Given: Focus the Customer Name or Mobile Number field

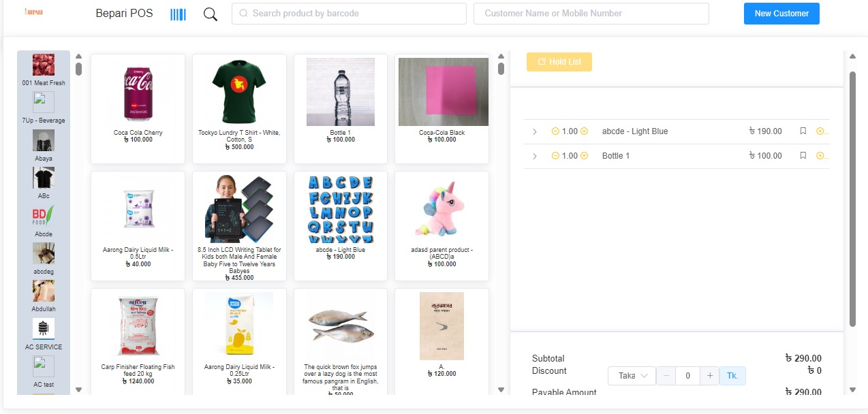Looking at the screenshot, I should coord(591,14).
